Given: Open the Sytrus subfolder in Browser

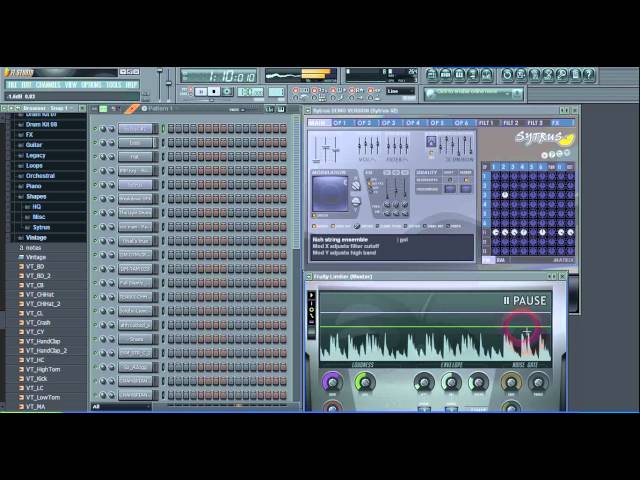Looking at the screenshot, I should click(41, 227).
